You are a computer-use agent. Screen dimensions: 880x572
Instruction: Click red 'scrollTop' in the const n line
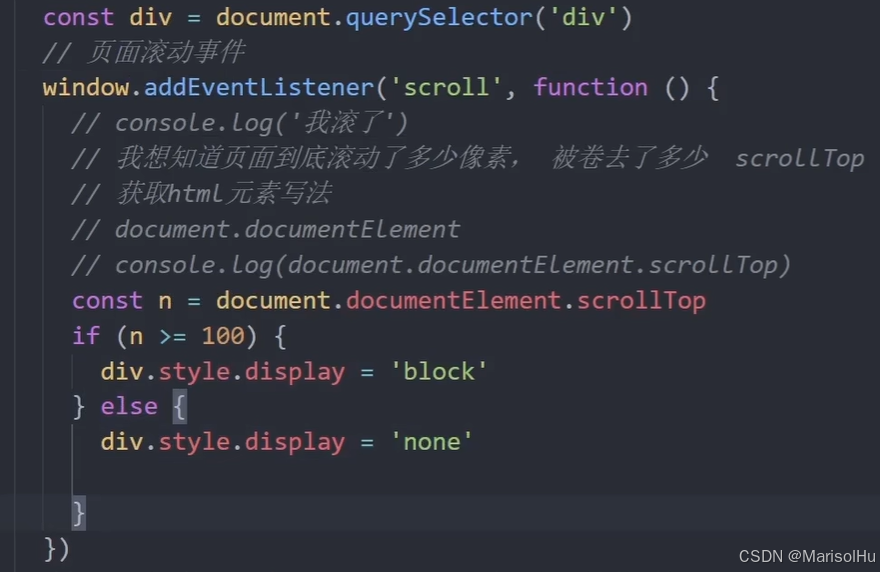click(641, 301)
